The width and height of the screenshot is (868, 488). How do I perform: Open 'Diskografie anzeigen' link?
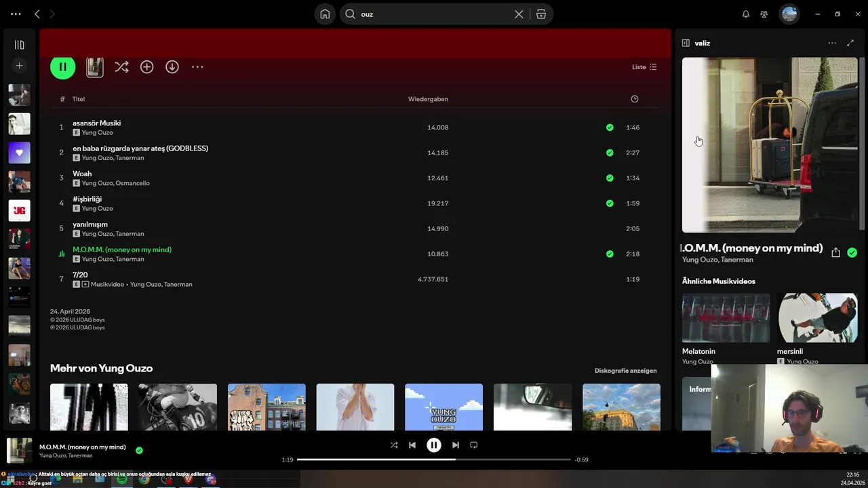[625, 371]
